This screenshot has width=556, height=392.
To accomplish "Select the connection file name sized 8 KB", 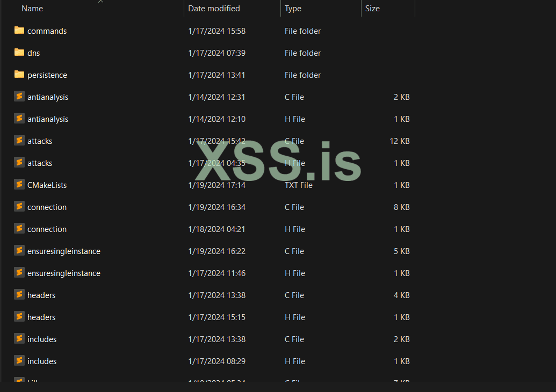I will 47,207.
